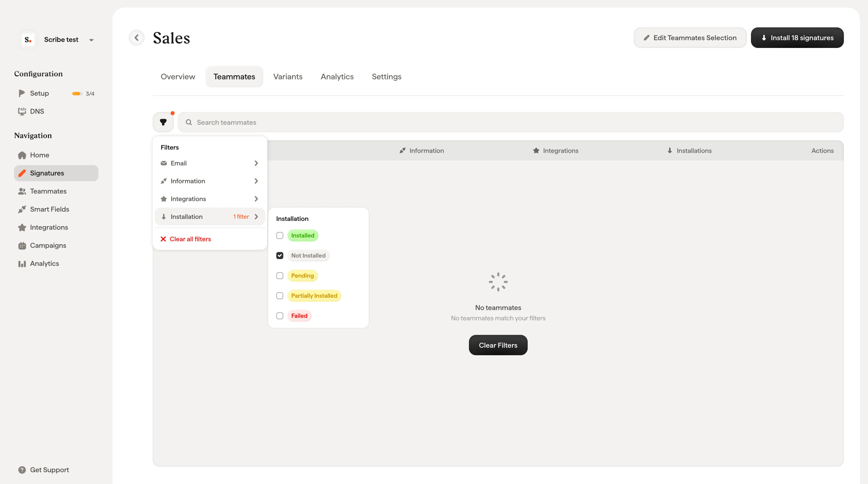Click the Integrations column header star icon
Screen dimensions: 868x484
click(x=536, y=151)
